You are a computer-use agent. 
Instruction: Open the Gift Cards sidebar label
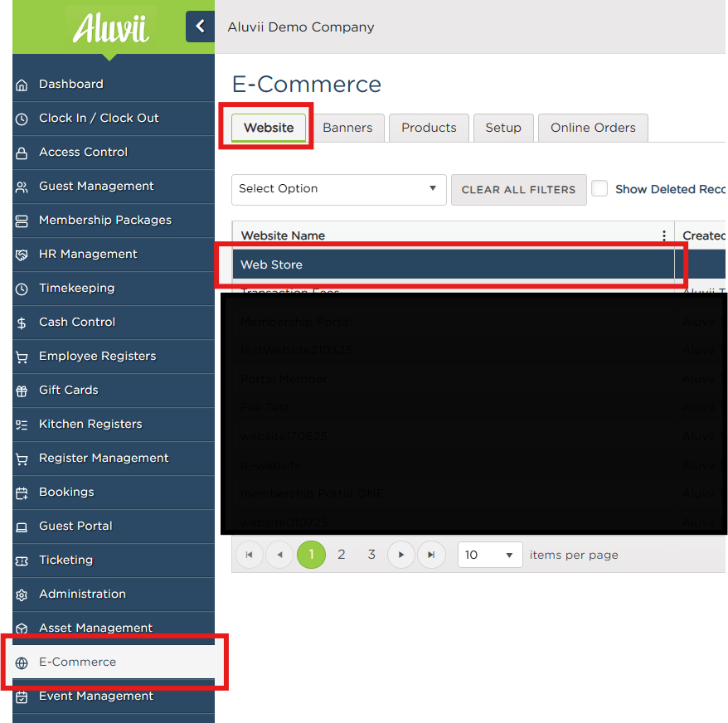(x=68, y=390)
